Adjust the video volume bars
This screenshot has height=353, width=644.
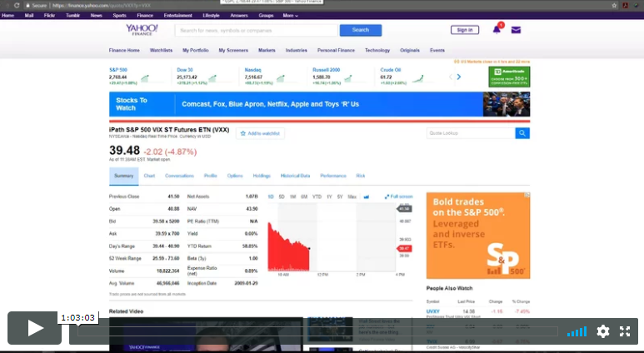[x=577, y=331]
